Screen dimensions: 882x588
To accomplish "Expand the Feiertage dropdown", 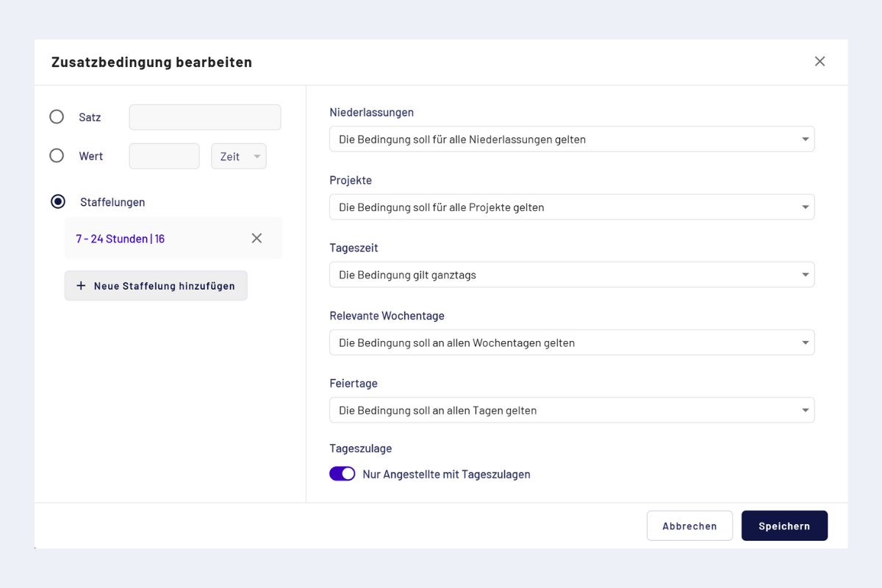I will click(571, 410).
